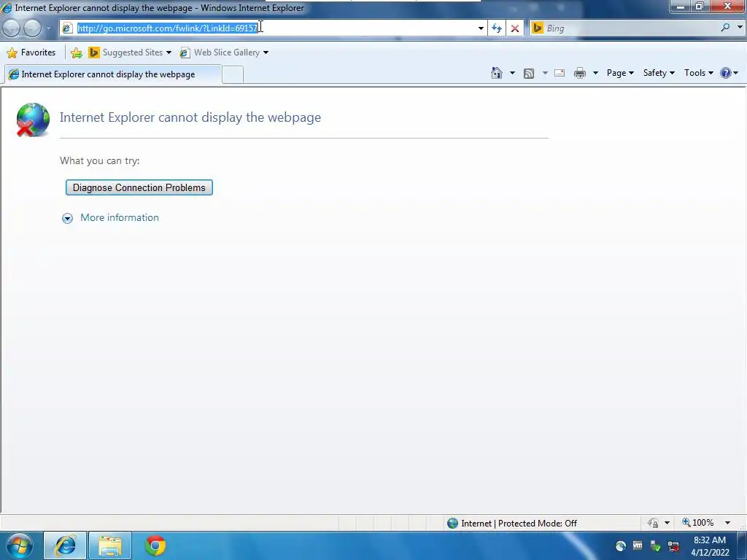Click Internet Explorer taskbar icon
Image resolution: width=747 pixels, height=560 pixels.
[65, 545]
